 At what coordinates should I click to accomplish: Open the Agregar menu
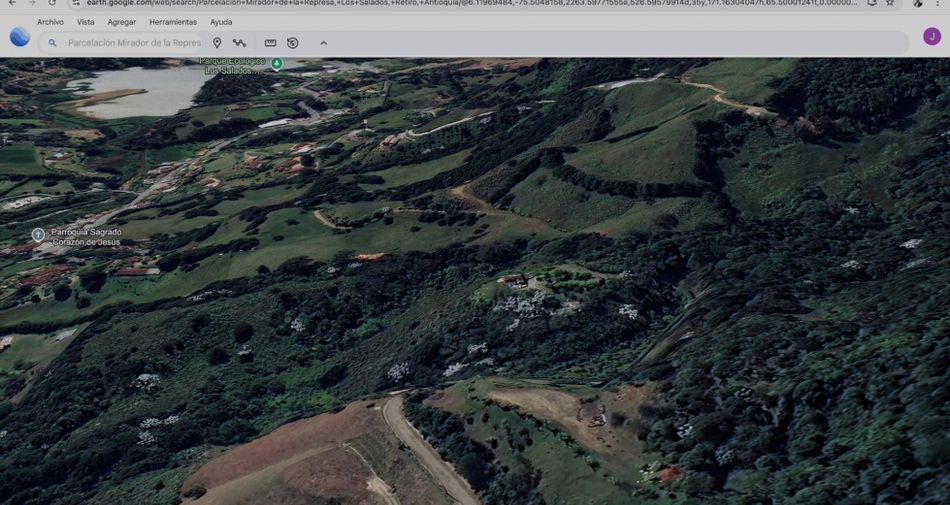click(122, 22)
